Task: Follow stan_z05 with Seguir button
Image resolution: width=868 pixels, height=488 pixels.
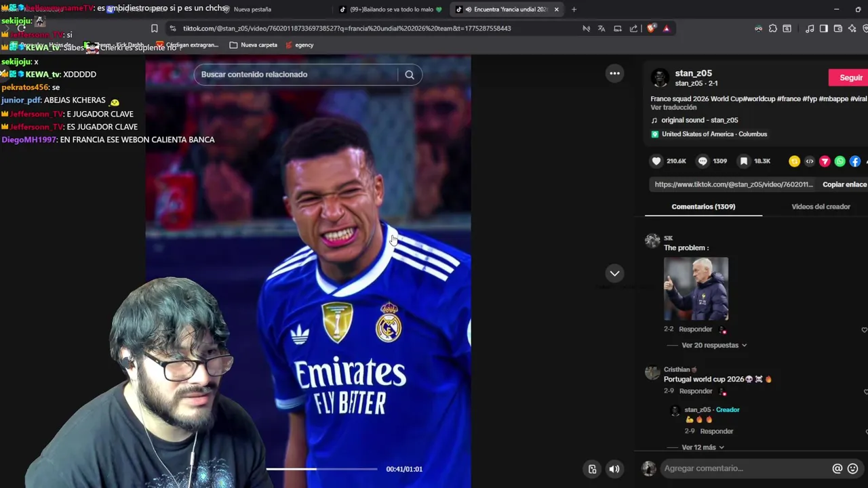Action: [850, 77]
